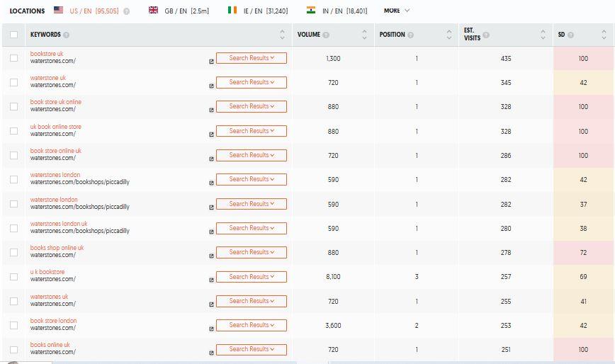Screen dimensions: 615x364
Task: Click the Ireland flag icon
Action: tap(232, 10)
